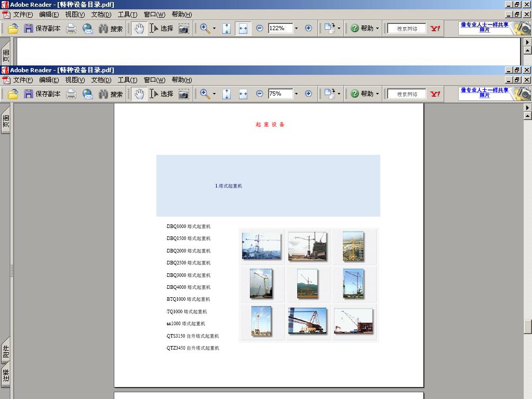Screen dimensions: 532x399
Task: Click QTZ3450 自升塔式起重机 link
Action: (192, 348)
